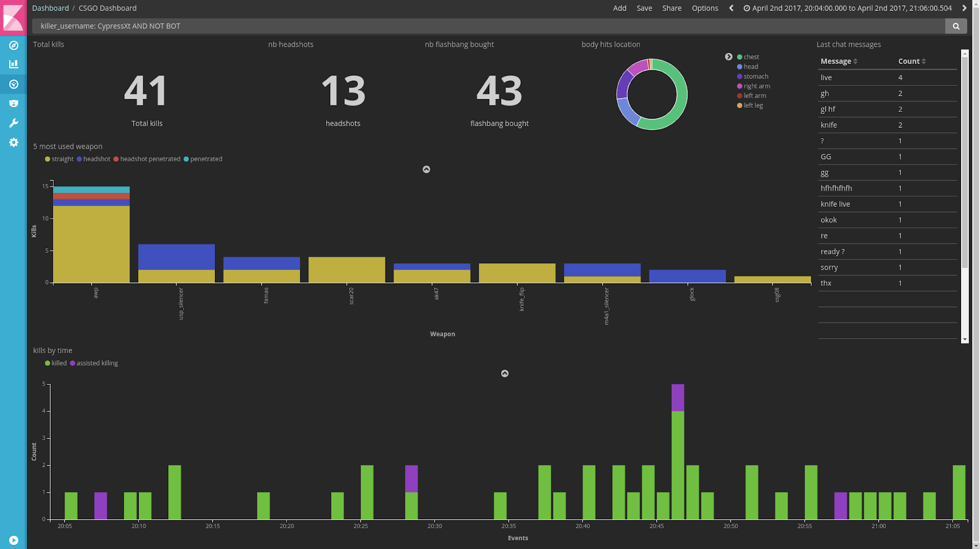980x549 pixels.
Task: Go to Dashboard breadcrumb link
Action: 50,8
